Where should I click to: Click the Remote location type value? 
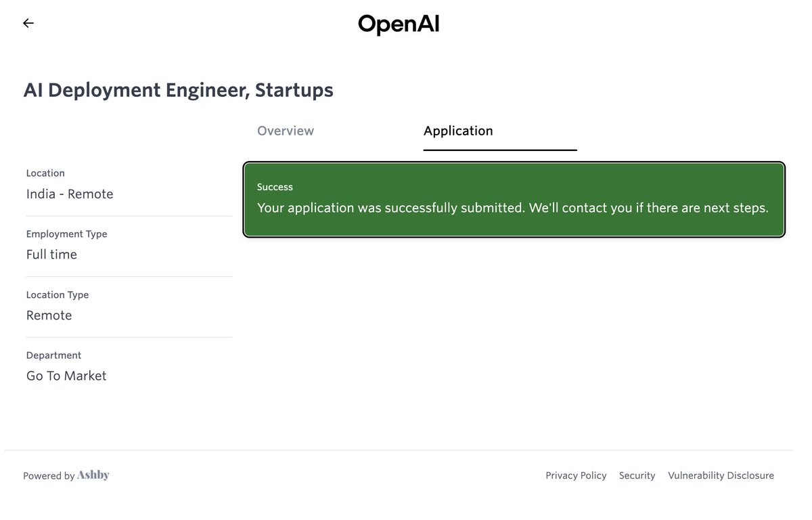coord(49,316)
